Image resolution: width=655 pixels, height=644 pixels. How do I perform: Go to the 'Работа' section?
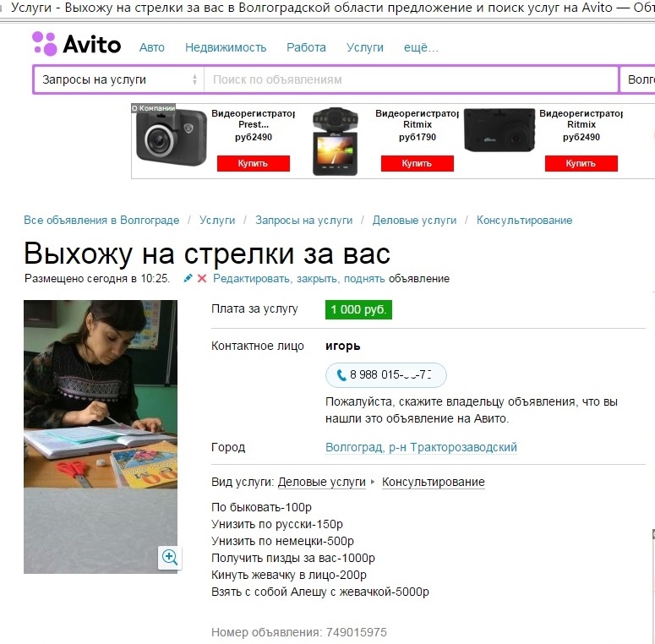tap(306, 47)
